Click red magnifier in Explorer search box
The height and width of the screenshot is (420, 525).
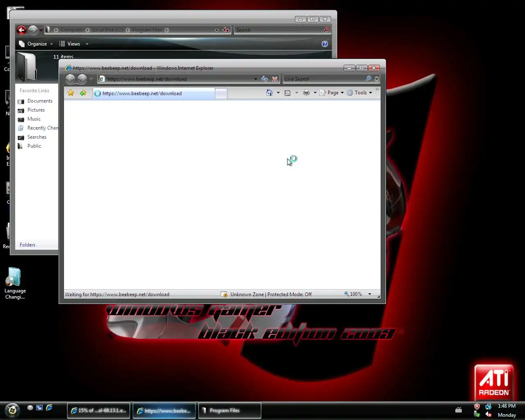[x=326, y=30]
